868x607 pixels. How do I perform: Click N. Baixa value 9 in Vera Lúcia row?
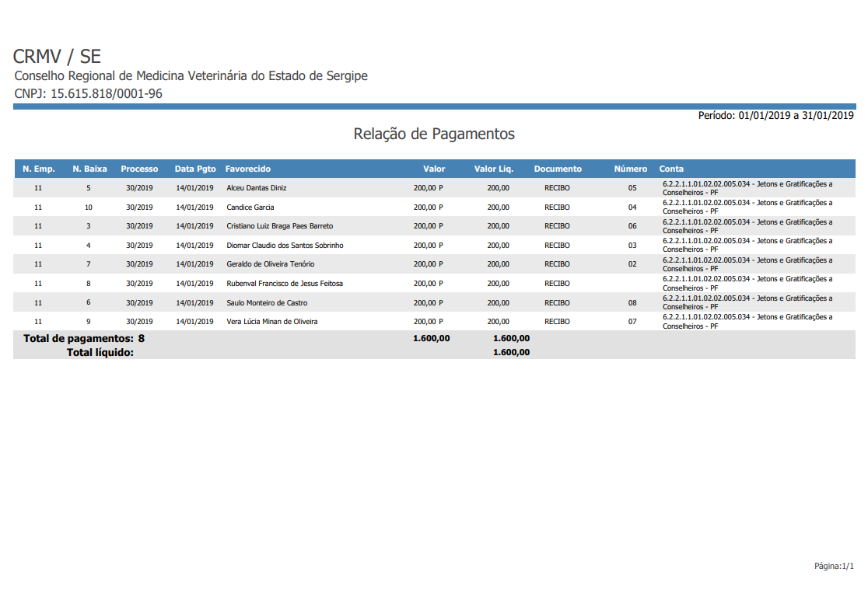click(88, 322)
